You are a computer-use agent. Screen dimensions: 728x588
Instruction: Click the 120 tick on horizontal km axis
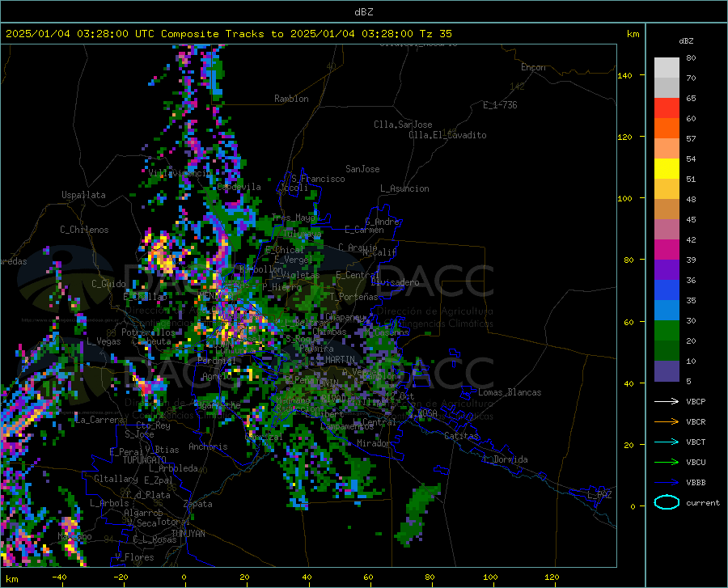point(552,577)
